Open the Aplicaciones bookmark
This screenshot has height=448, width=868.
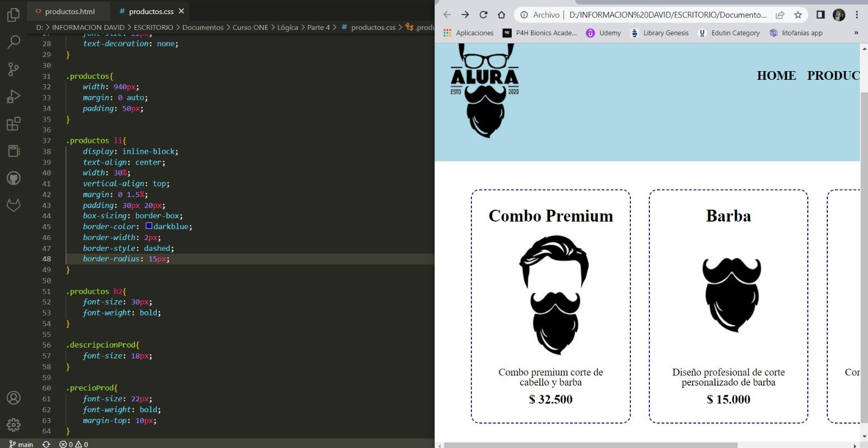468,33
